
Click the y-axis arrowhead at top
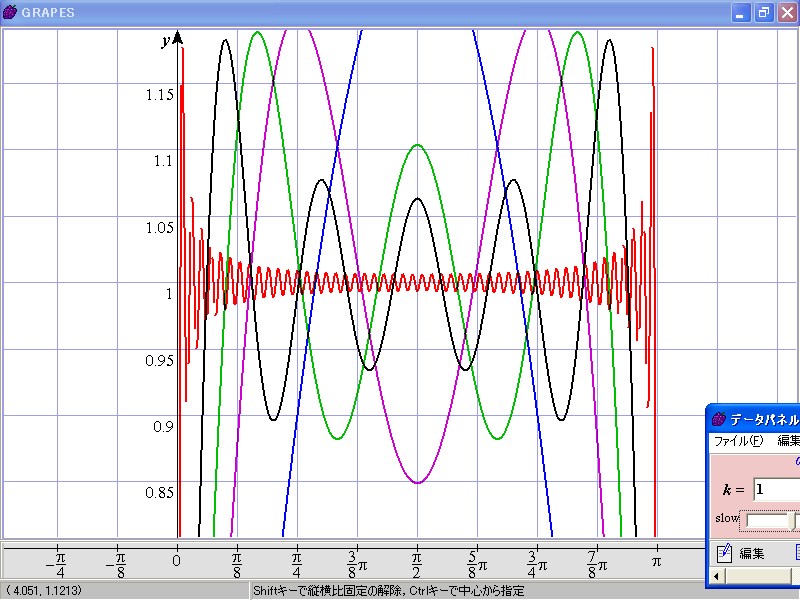[x=177, y=38]
